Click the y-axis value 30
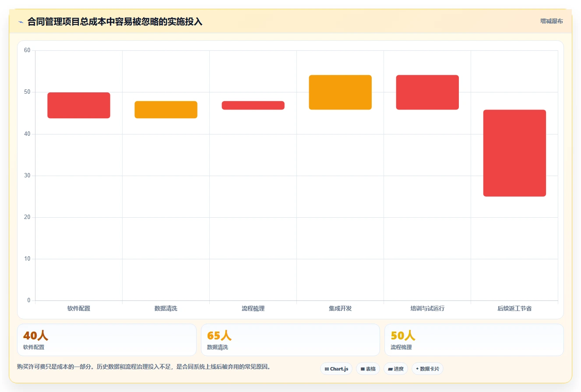 pyautogui.click(x=27, y=175)
